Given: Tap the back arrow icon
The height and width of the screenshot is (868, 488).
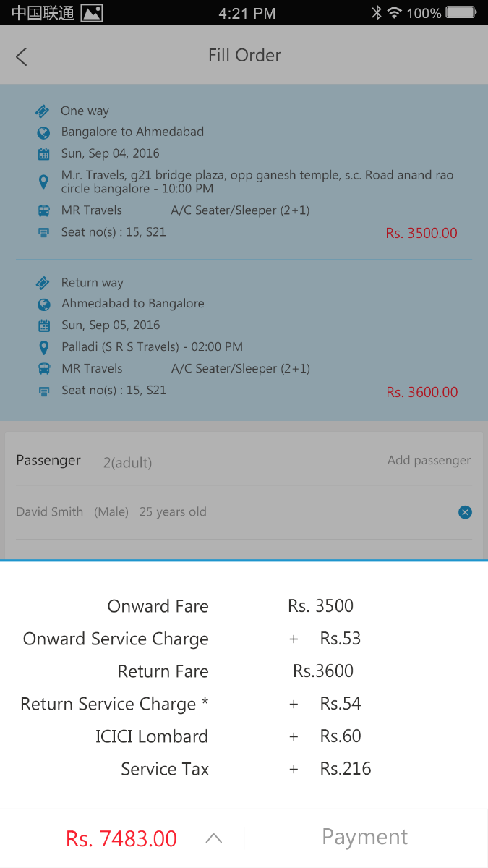Looking at the screenshot, I should click(x=22, y=56).
